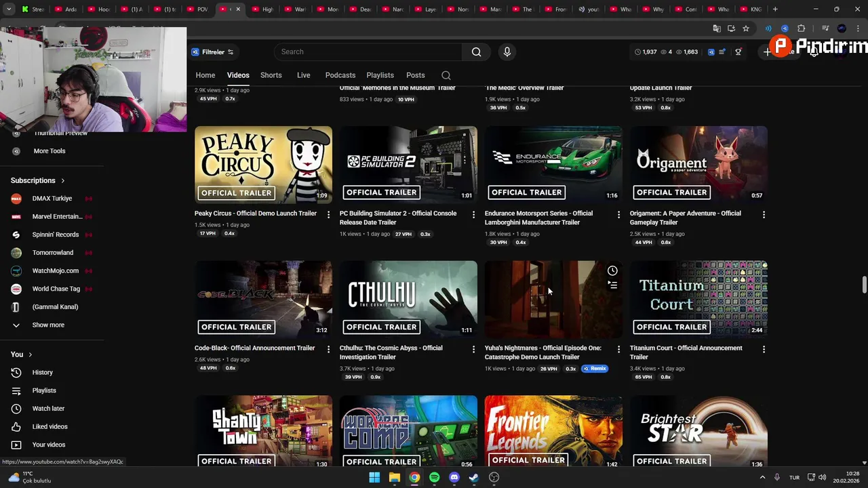This screenshot has width=868, height=488.
Task: Open Shanty Town trailer thumbnail
Action: (x=263, y=432)
